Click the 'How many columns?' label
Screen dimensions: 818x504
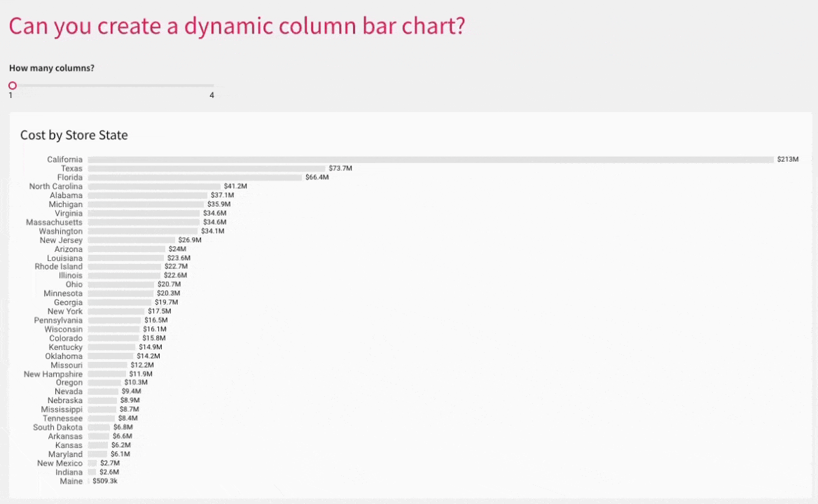tap(52, 68)
